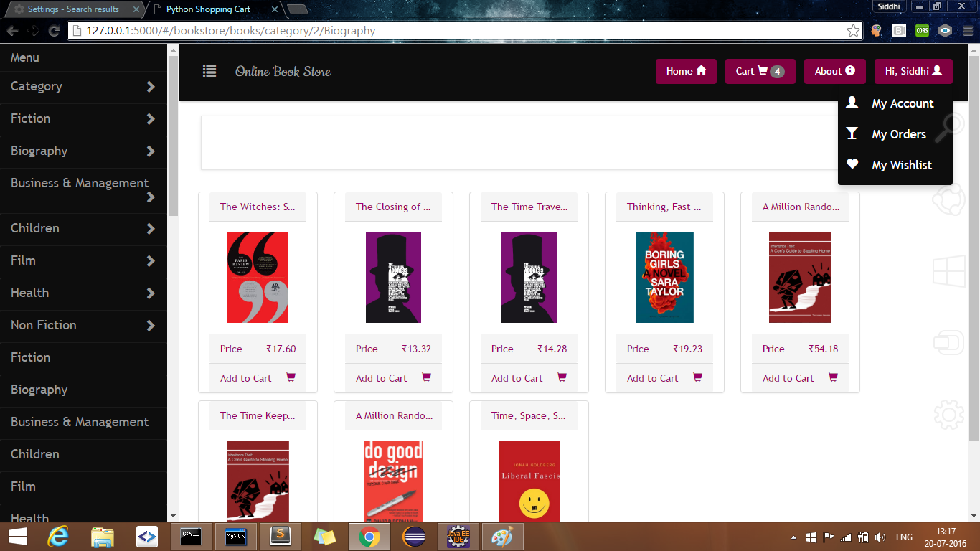This screenshot has height=551, width=980.
Task: Expand the Non Fiction menu chevron
Action: click(x=151, y=326)
